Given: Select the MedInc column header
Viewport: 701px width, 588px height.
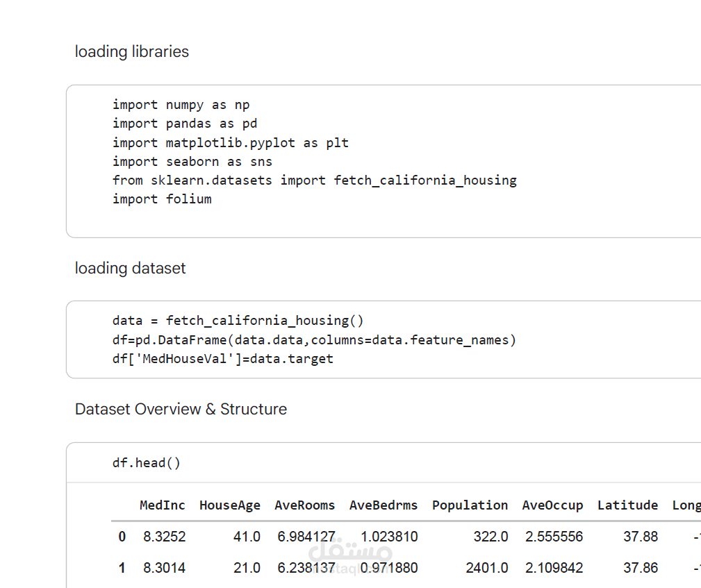Looking at the screenshot, I should [x=162, y=505].
